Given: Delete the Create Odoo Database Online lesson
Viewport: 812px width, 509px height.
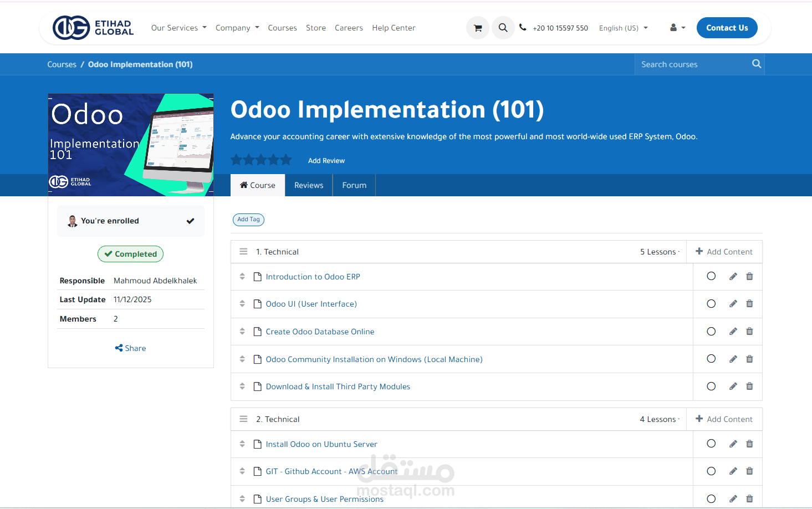Looking at the screenshot, I should point(749,332).
